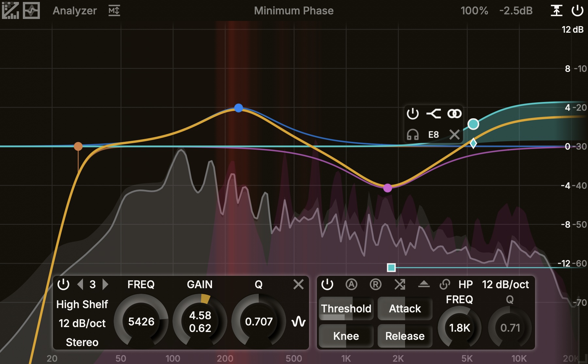
Task: Click side-chain Q knob showing 0.71
Action: point(510,327)
